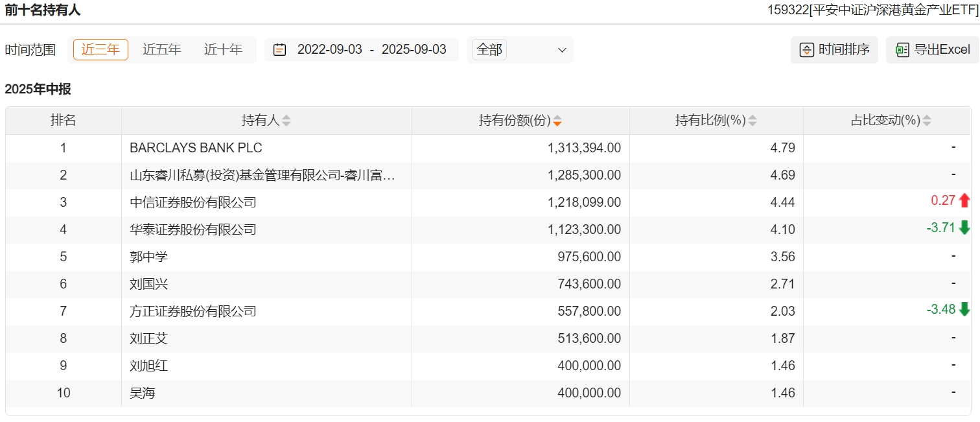Select holder 山东睿川私募(投资)基金管理有限公司
Image resolution: width=980 pixels, height=422 pixels.
tap(262, 175)
